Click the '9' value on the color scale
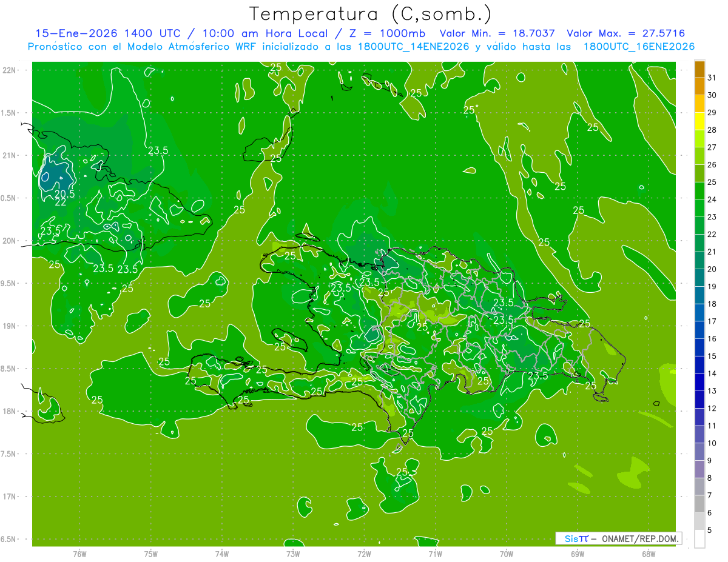The image size is (728, 562). click(x=710, y=460)
